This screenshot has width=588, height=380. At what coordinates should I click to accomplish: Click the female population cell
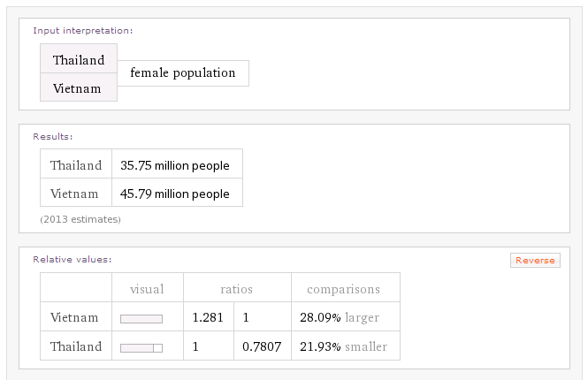click(183, 73)
